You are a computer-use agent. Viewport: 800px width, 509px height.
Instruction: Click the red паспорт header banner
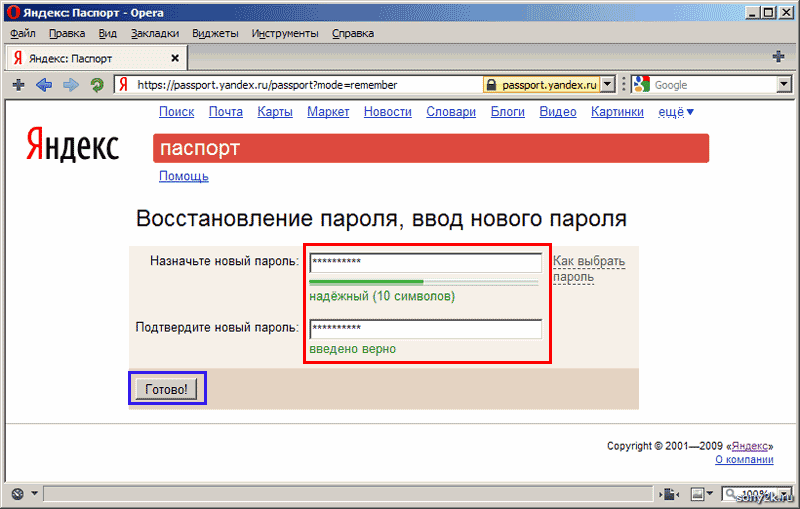pos(431,148)
